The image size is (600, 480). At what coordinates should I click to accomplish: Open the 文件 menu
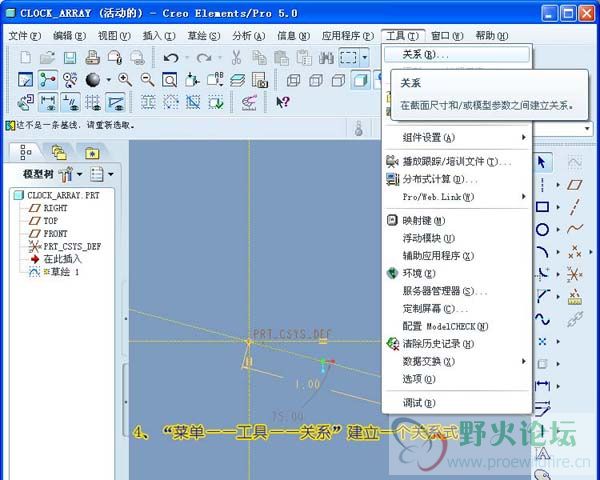(24, 36)
